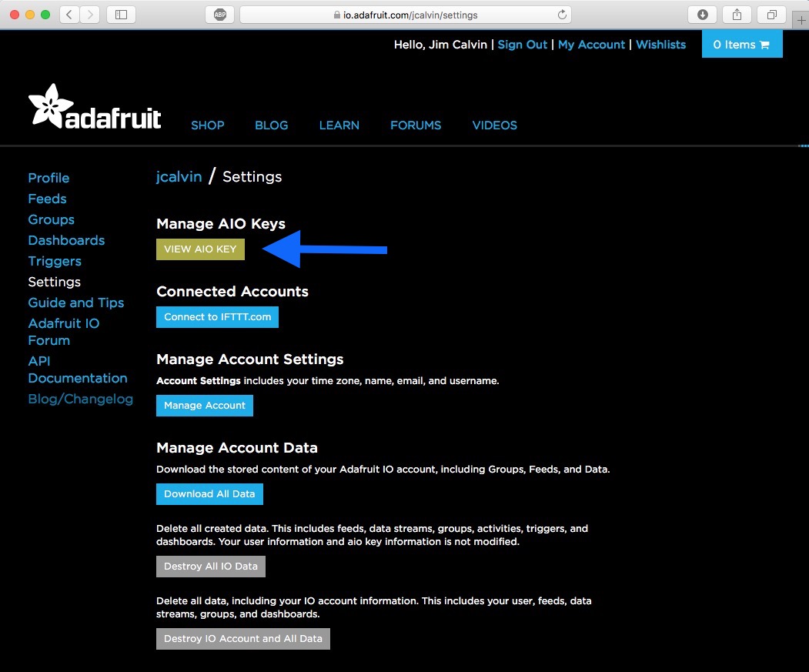Click the 'Manage Account Data' heading
The image size is (809, 672).
[x=237, y=447]
